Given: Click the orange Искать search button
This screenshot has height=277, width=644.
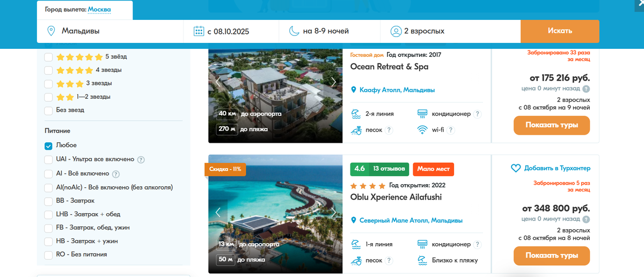Looking at the screenshot, I should click(560, 31).
